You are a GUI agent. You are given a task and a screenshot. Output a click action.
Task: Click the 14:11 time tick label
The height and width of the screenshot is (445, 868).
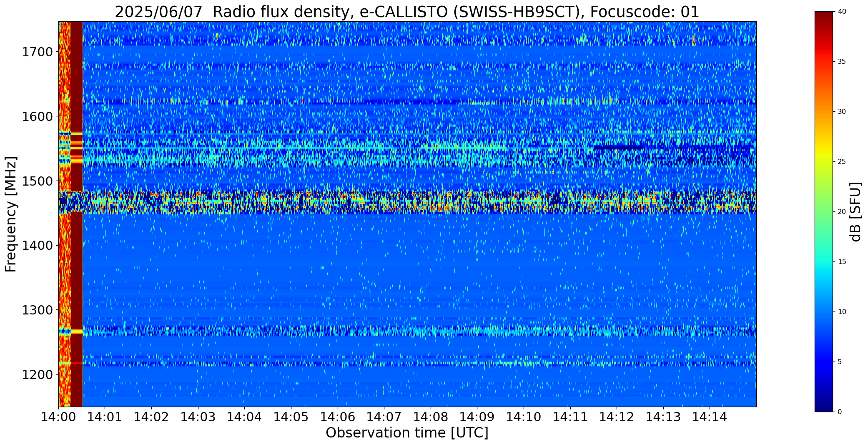pos(570,417)
